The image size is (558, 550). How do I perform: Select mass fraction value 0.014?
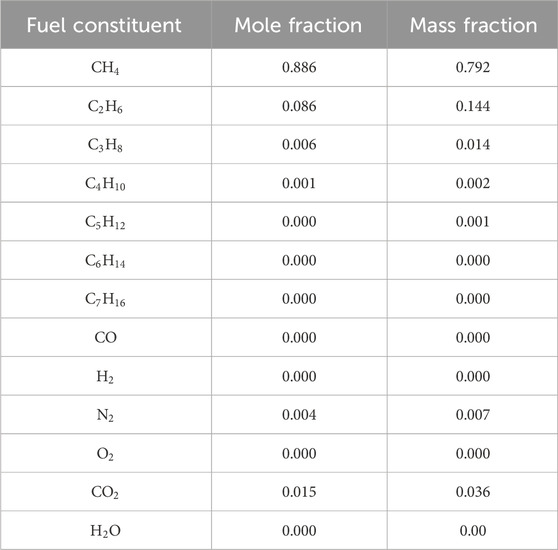pos(473,144)
